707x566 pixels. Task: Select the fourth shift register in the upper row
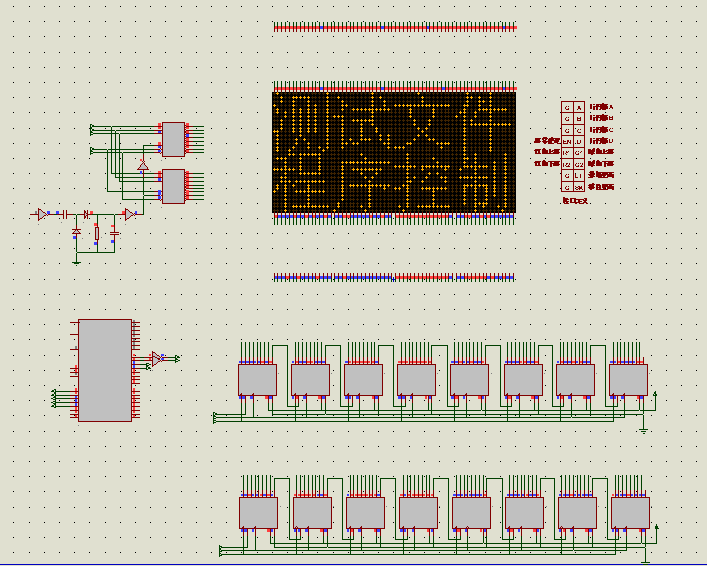416,379
